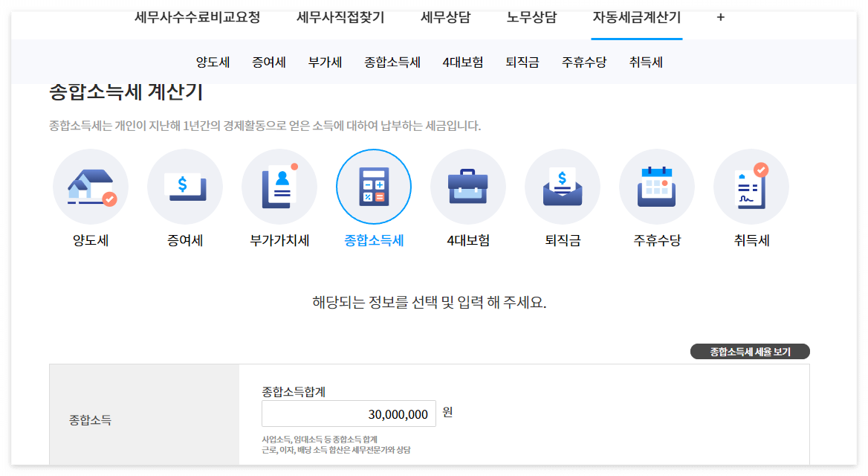Select the highlighted 종합소득세 calculator icon
Viewport: 868px width, 476px height.
point(374,187)
